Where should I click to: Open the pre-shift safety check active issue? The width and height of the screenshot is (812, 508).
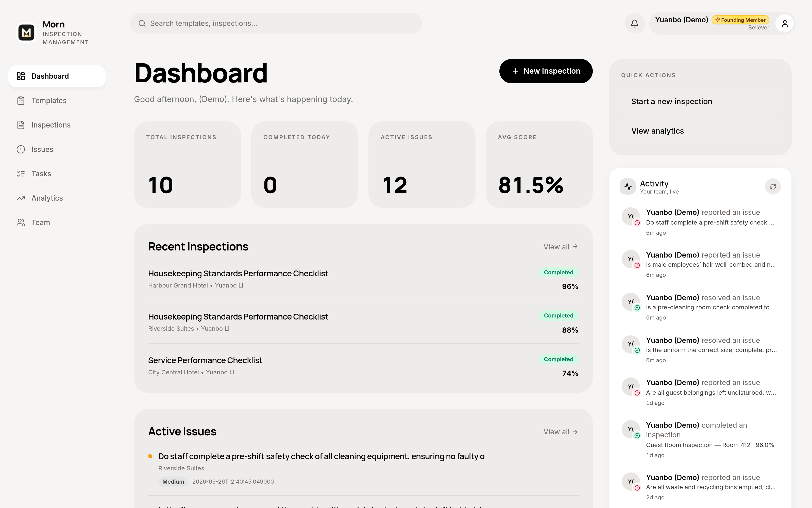(363, 469)
